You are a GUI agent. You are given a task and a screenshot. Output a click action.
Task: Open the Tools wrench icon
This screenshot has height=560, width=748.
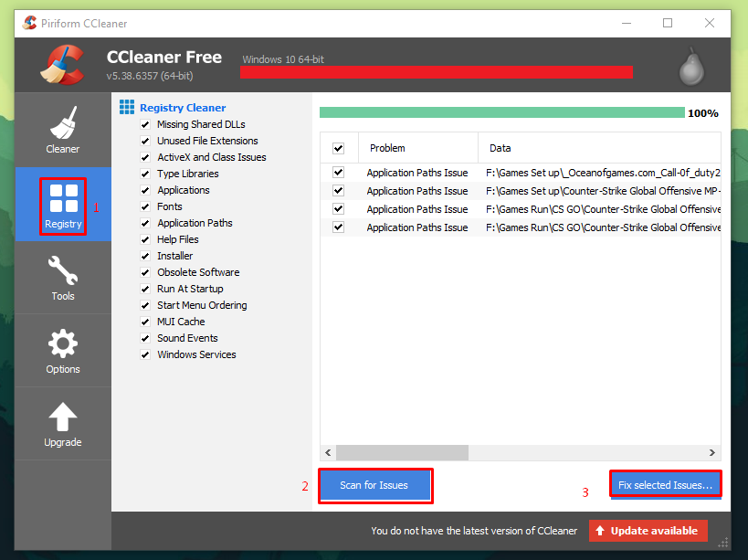(62, 270)
